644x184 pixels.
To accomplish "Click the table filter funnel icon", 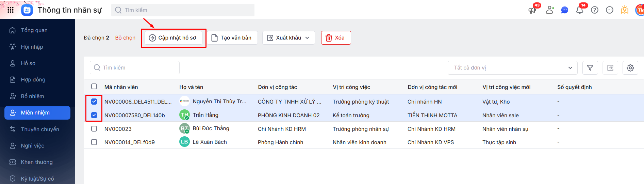I will [x=590, y=68].
